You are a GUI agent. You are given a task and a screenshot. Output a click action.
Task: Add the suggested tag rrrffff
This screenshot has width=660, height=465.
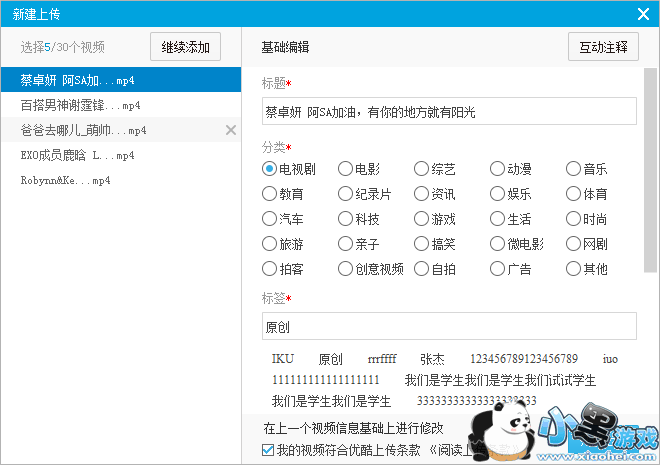(x=382, y=359)
